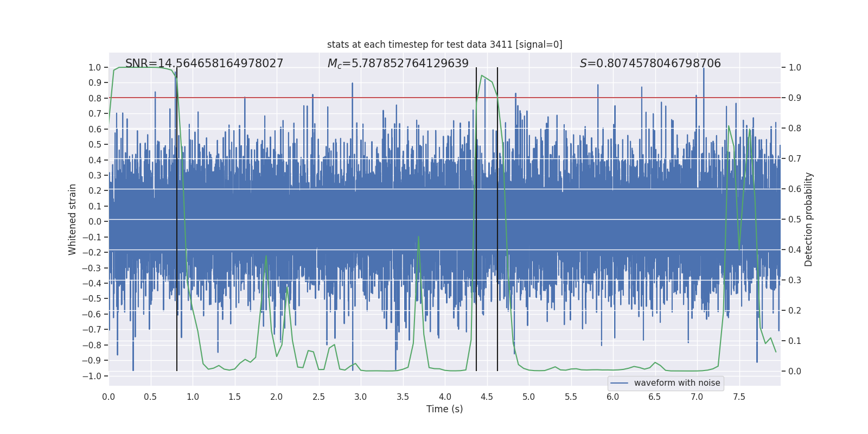Click the 0.5 tick on the Detection probability axis
The image size is (868, 434).
tap(795, 219)
